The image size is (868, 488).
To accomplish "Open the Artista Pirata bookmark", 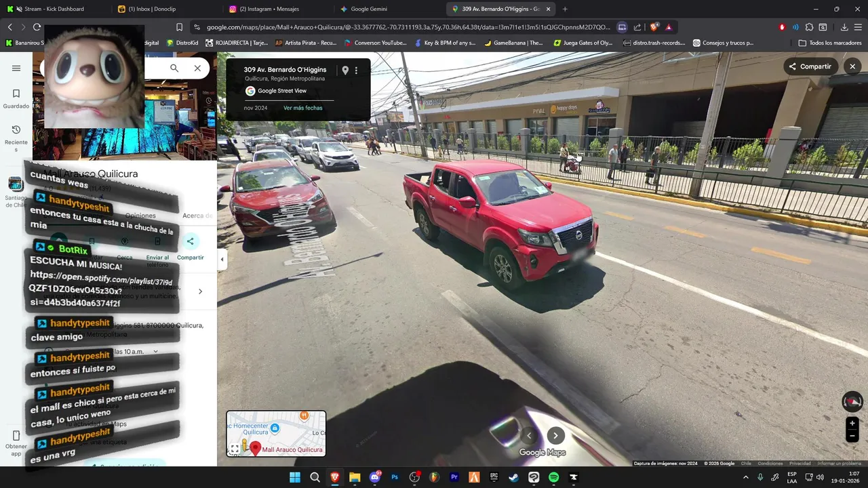I will [306, 43].
